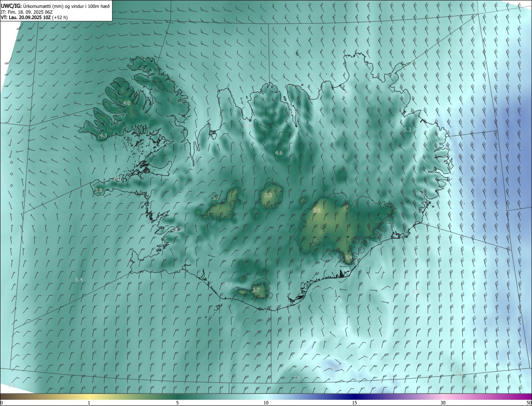Screen dimensions: 532x406
Task: Click the colour bar tick label '1'
Action: point(89,403)
